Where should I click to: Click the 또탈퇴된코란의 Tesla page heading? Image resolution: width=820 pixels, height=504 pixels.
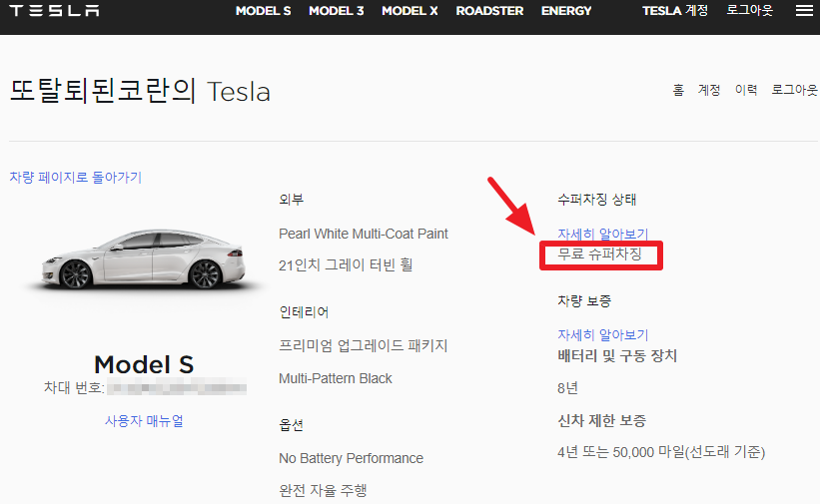(x=140, y=91)
